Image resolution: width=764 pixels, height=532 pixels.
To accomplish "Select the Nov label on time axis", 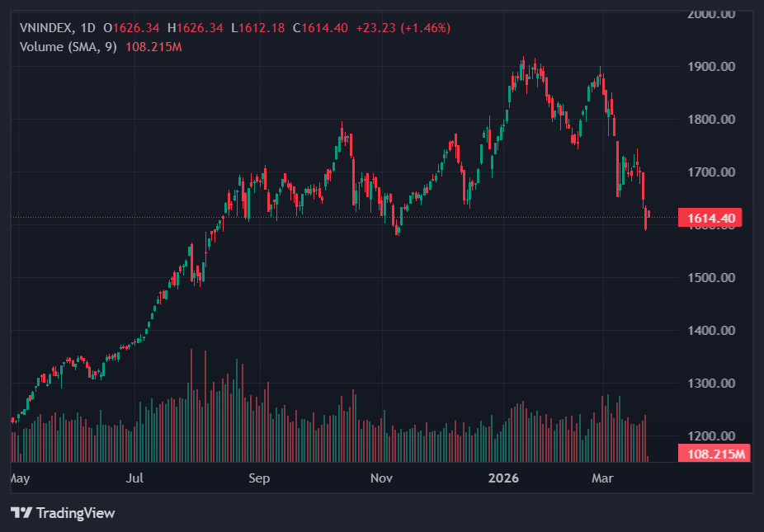I will [x=380, y=478].
